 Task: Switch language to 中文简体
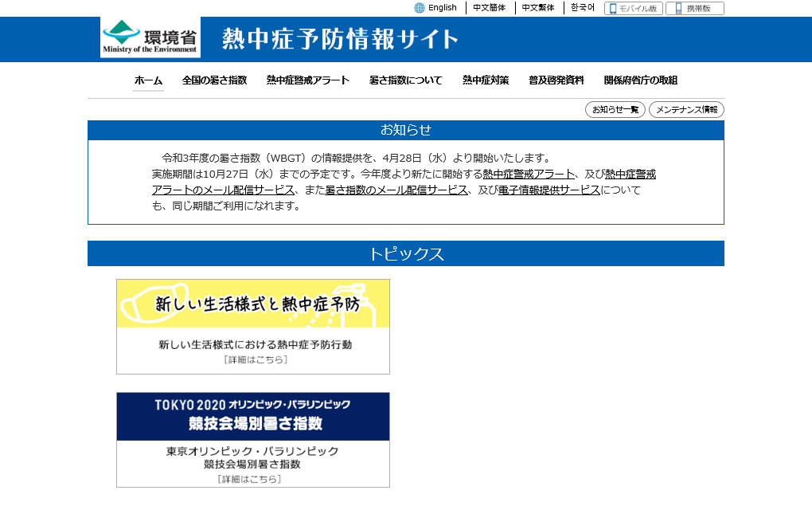pos(489,8)
